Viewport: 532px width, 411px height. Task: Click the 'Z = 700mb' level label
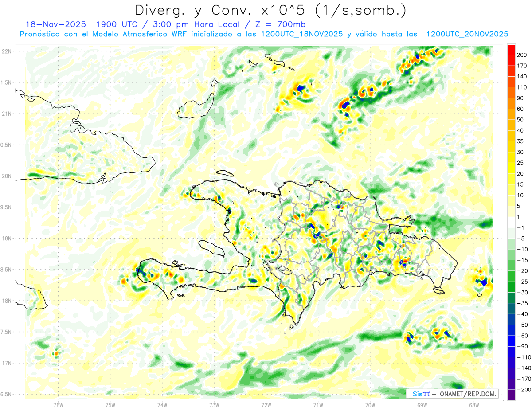[280, 24]
